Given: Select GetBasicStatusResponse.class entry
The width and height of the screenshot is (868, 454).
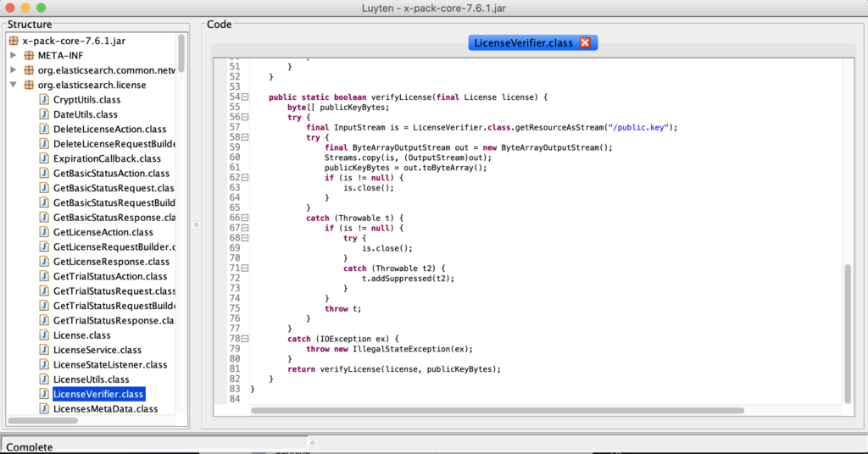Looking at the screenshot, I should tap(114, 218).
